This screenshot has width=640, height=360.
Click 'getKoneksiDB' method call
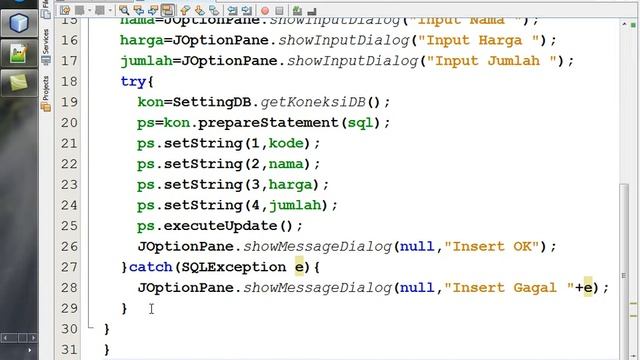coord(313,102)
